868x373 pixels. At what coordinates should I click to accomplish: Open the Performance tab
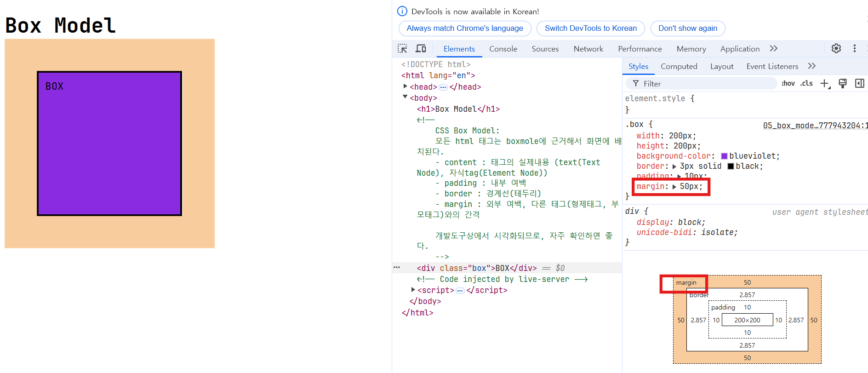(x=640, y=49)
